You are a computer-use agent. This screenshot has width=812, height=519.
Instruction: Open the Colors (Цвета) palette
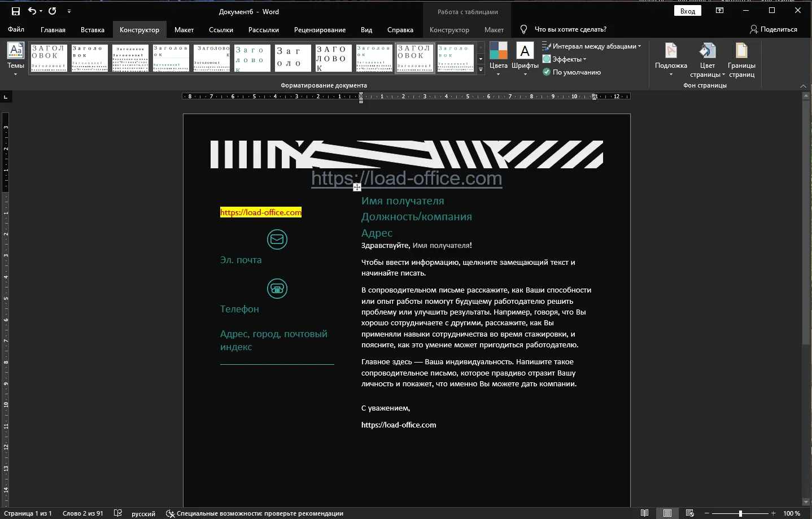[498, 51]
